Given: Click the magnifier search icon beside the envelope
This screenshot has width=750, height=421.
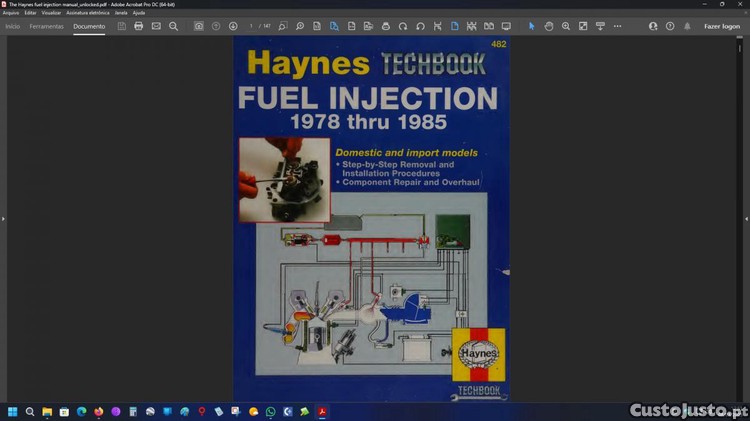Looking at the screenshot, I should (x=174, y=26).
